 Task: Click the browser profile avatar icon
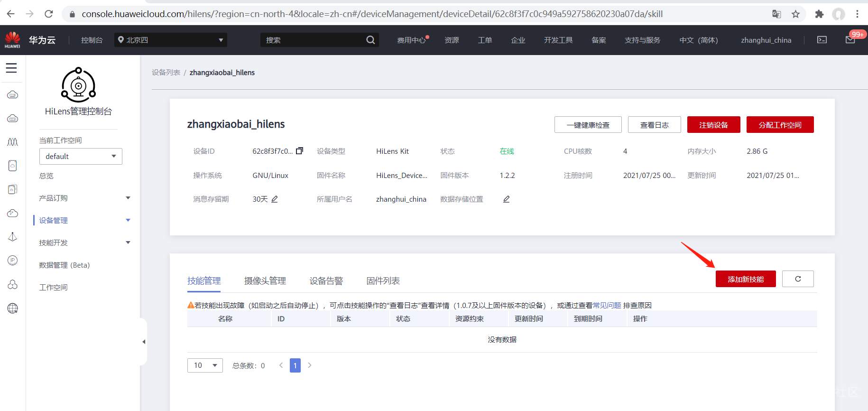(839, 14)
